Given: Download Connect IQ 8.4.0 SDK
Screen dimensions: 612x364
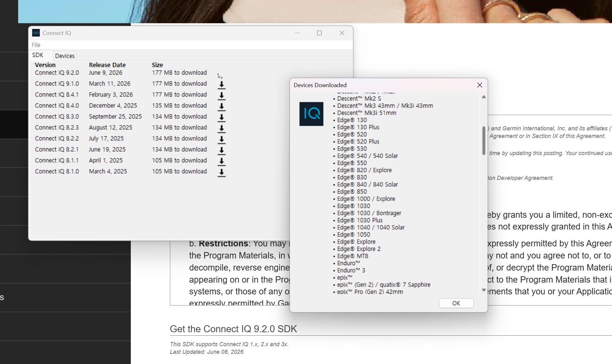Looking at the screenshot, I should pyautogui.click(x=222, y=106).
